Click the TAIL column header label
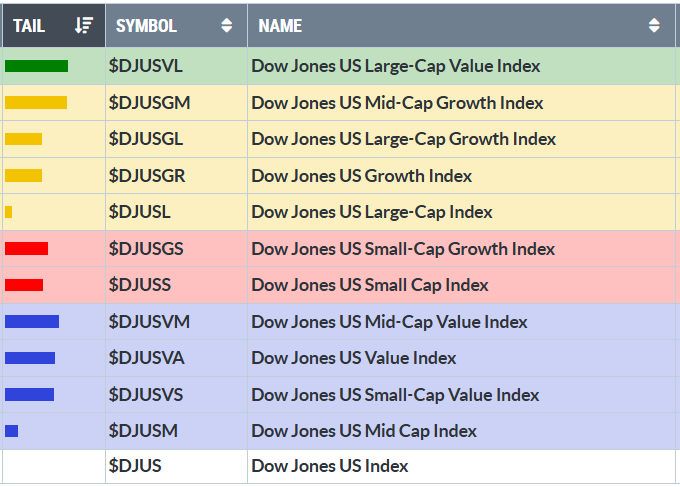Screen dimensions: 680x487 [29, 26]
